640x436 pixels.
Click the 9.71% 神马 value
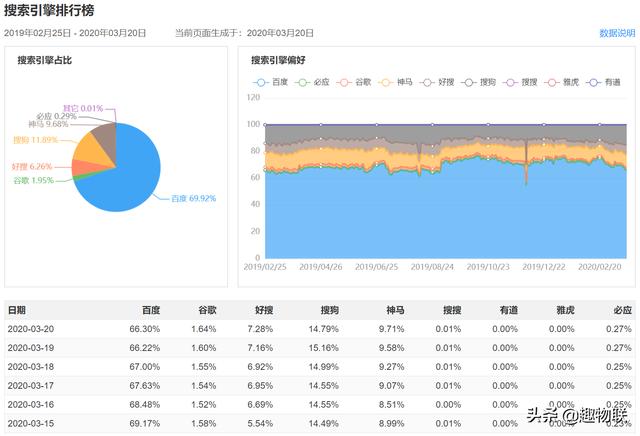pyautogui.click(x=391, y=329)
